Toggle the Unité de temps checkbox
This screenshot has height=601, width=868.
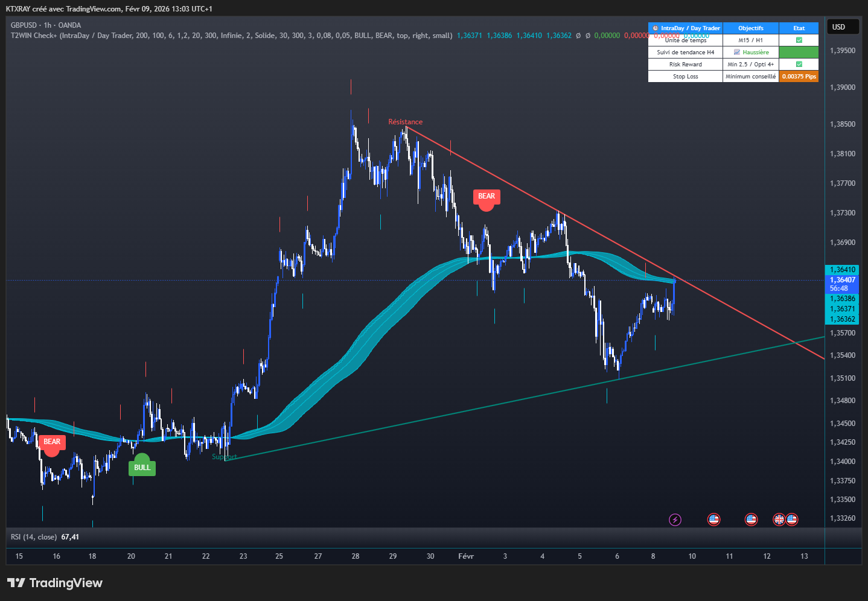tap(798, 40)
